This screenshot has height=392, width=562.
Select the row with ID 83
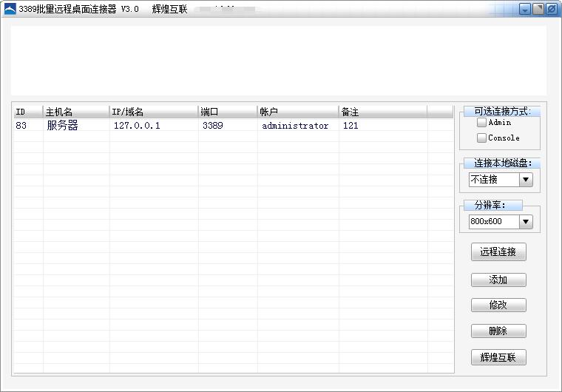point(234,126)
